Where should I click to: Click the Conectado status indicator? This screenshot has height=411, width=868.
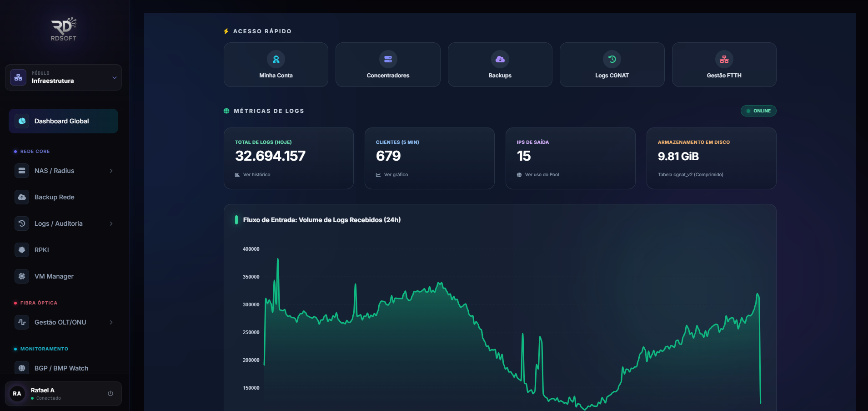(33, 398)
